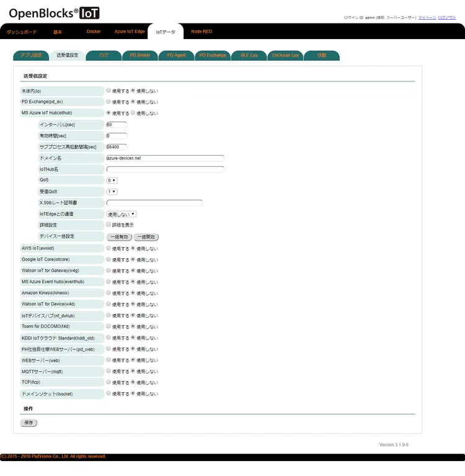Click the ログアウト link

coord(446,18)
